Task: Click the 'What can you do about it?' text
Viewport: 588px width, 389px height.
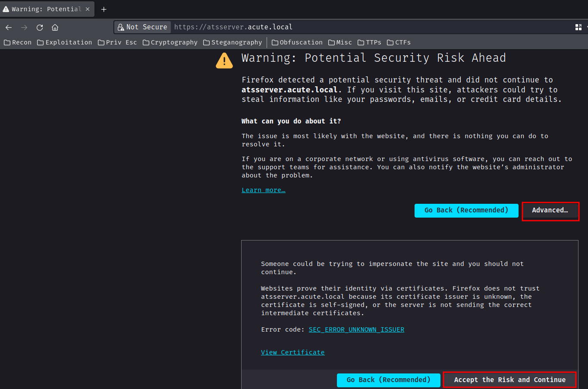Action: click(291, 121)
